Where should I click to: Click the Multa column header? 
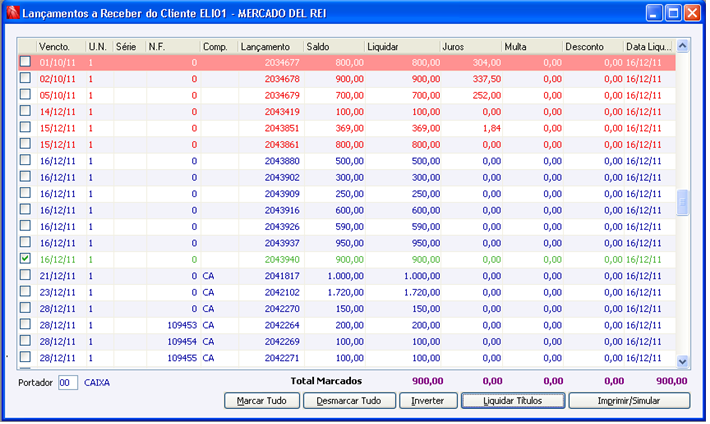pos(532,47)
